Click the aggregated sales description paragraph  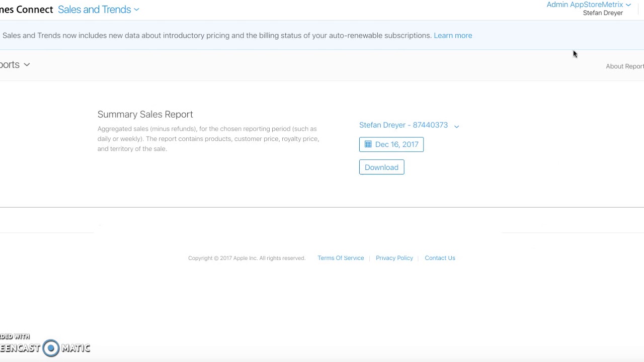(208, 139)
